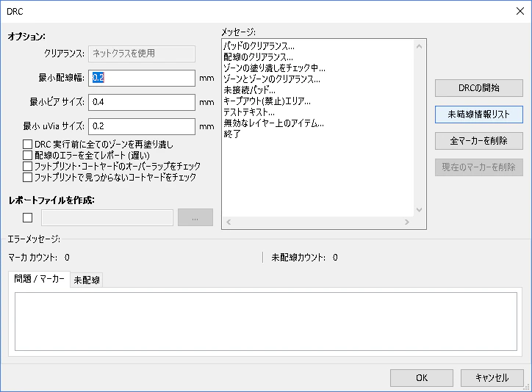Open the 未結線情報リスト button
Screen dimensions: 532x392
479,115
